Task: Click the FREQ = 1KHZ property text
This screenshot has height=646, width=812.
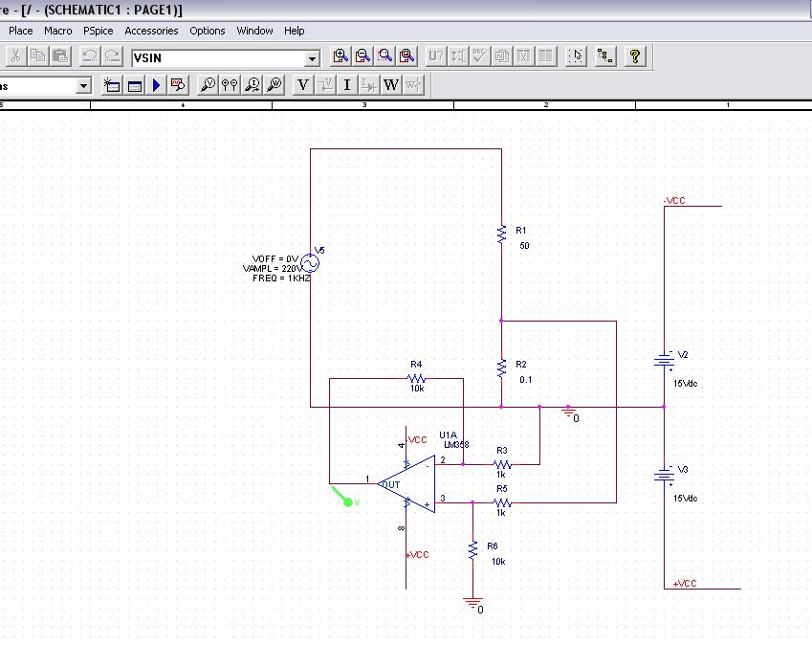Action: pyautogui.click(x=281, y=278)
